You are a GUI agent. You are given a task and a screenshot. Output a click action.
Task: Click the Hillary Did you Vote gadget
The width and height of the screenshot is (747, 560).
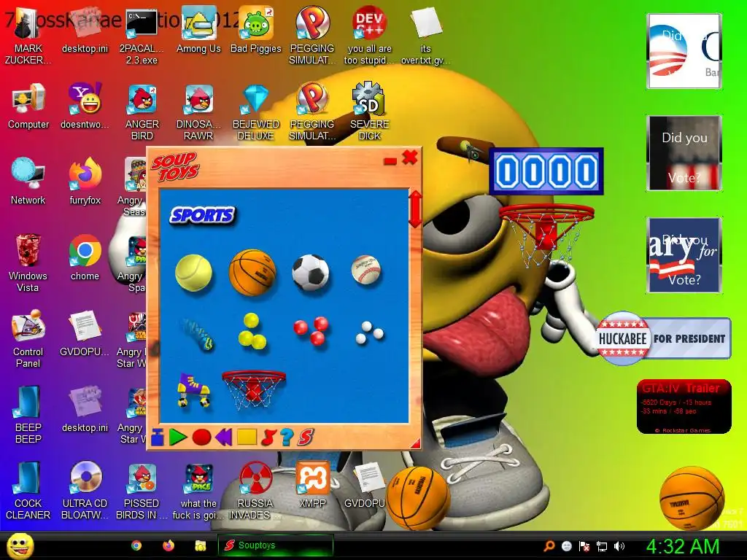click(x=684, y=255)
